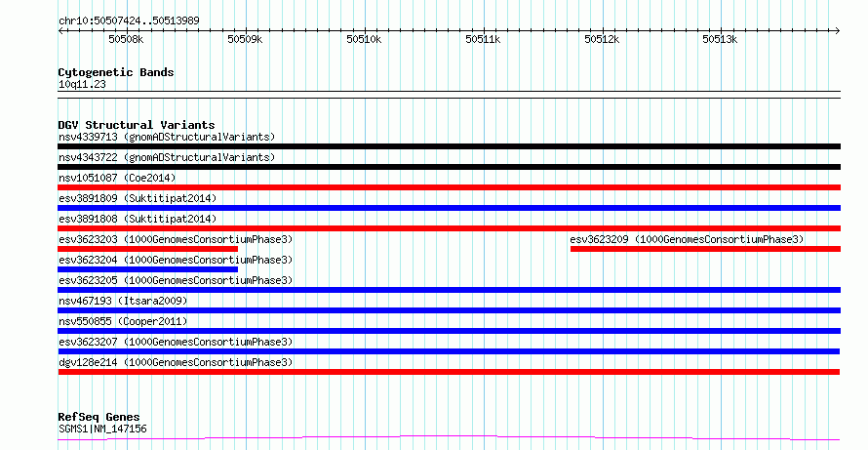
Task: Select the red bar under dgv128e214
Action: [449, 372]
